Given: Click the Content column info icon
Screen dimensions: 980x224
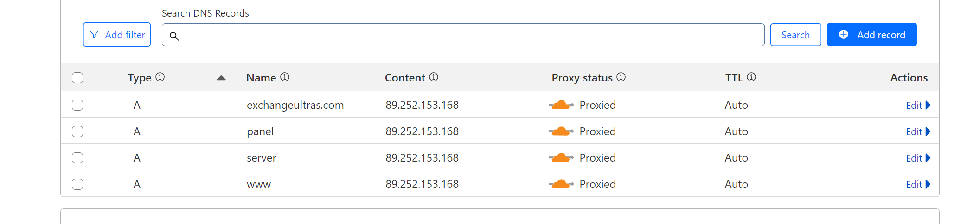Looking at the screenshot, I should pyautogui.click(x=434, y=77).
